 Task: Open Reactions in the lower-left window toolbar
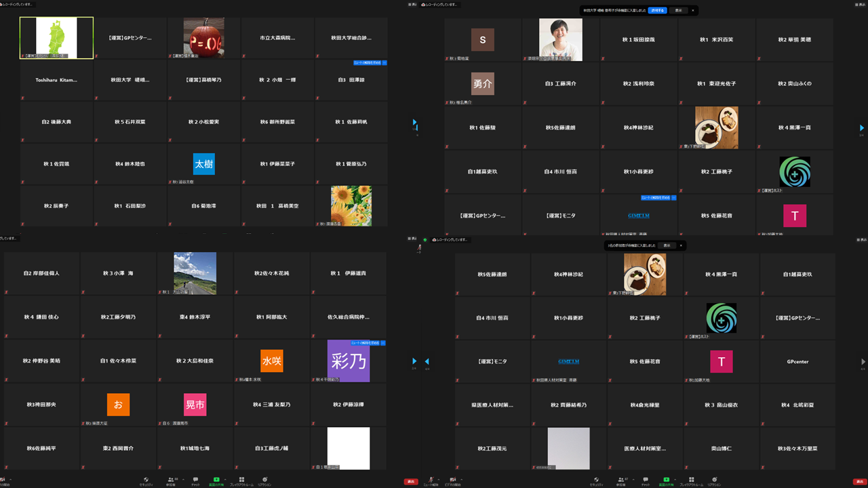pyautogui.click(x=264, y=481)
